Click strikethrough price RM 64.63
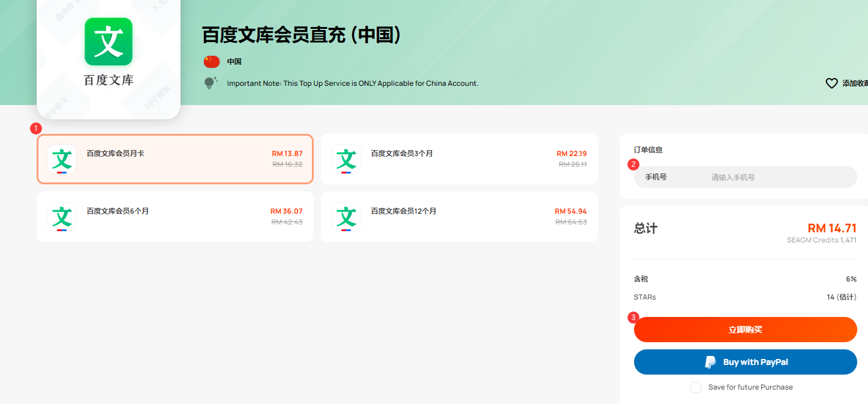The width and height of the screenshot is (868, 404). click(571, 222)
